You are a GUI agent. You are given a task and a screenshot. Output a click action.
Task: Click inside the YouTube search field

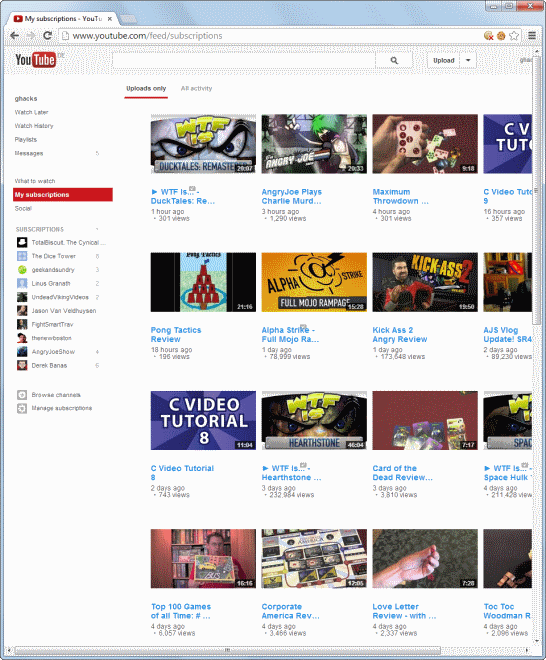coord(244,60)
